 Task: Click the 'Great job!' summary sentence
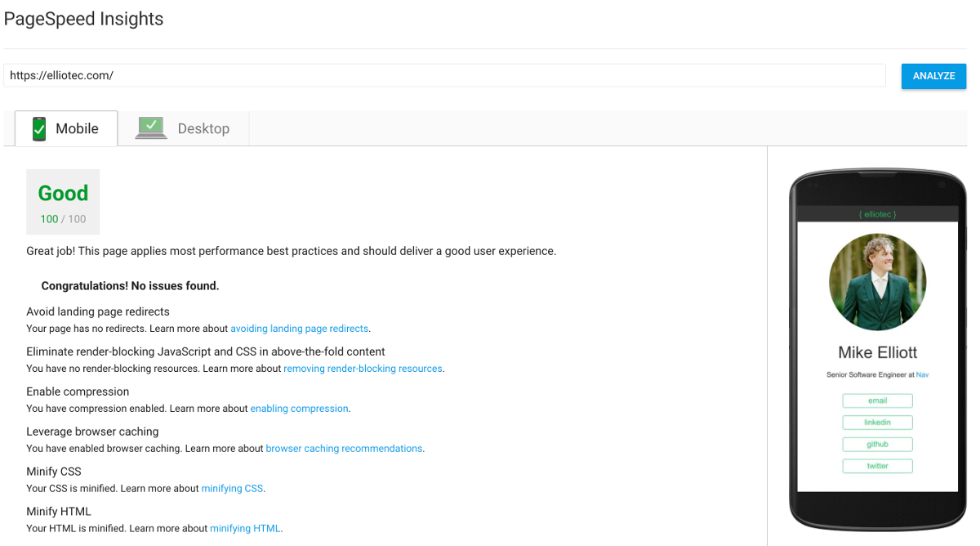tap(291, 251)
